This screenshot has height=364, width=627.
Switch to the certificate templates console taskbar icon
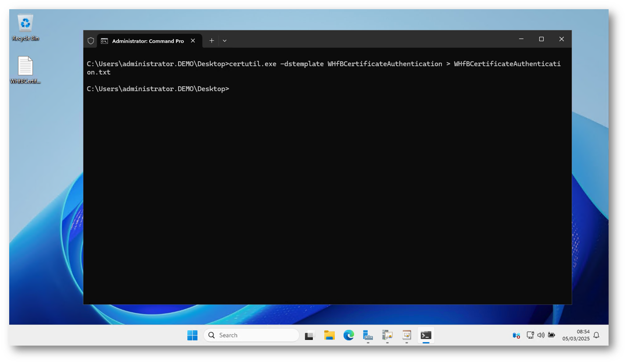(x=406, y=335)
